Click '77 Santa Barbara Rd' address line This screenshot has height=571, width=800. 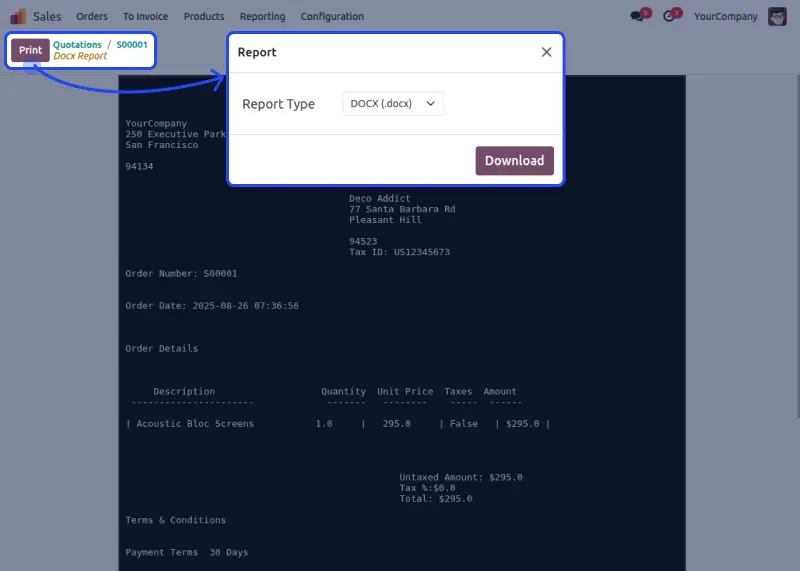pos(402,209)
